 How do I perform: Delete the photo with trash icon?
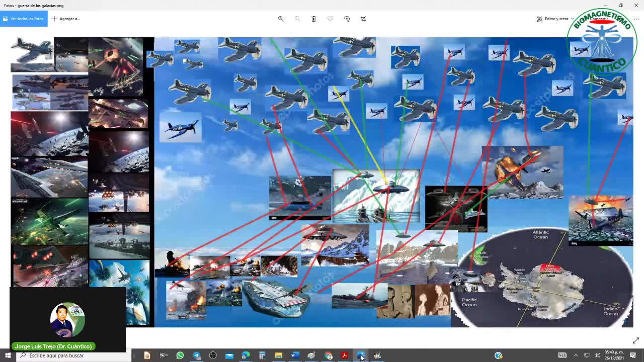coord(313,19)
